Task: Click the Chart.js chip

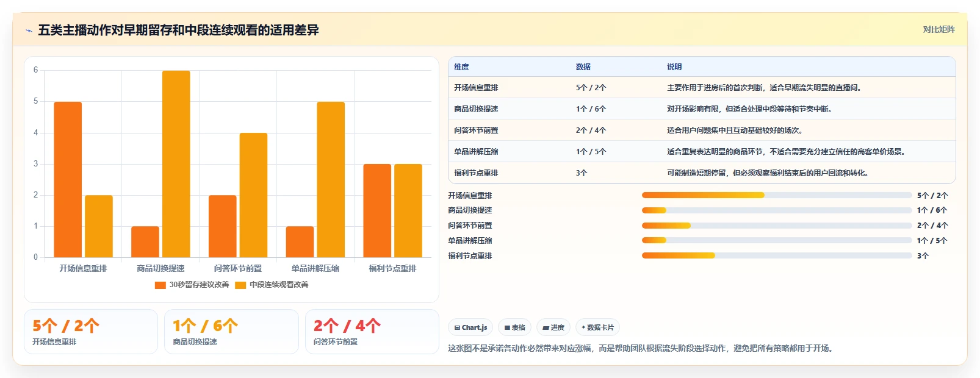Action: (x=471, y=327)
